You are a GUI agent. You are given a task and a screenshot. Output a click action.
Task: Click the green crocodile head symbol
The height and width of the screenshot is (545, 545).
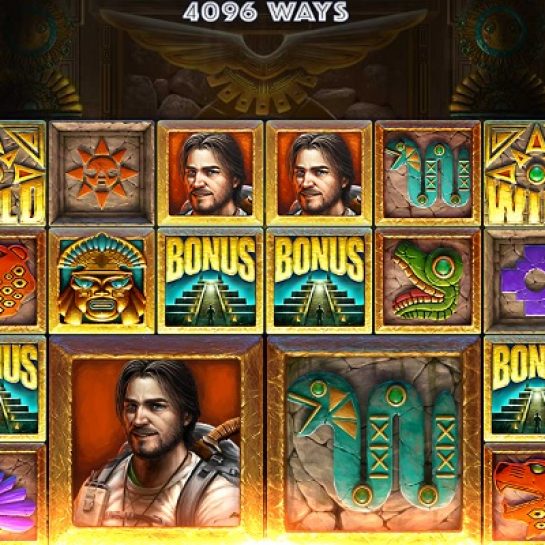tap(428, 281)
